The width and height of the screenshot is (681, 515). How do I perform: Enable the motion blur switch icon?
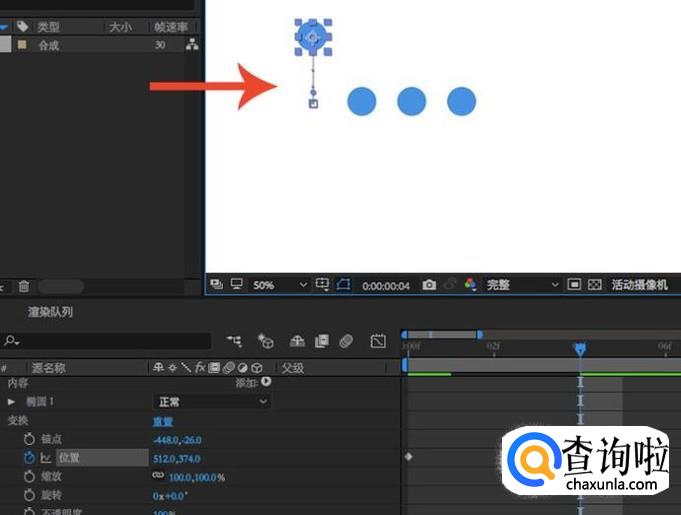345,341
